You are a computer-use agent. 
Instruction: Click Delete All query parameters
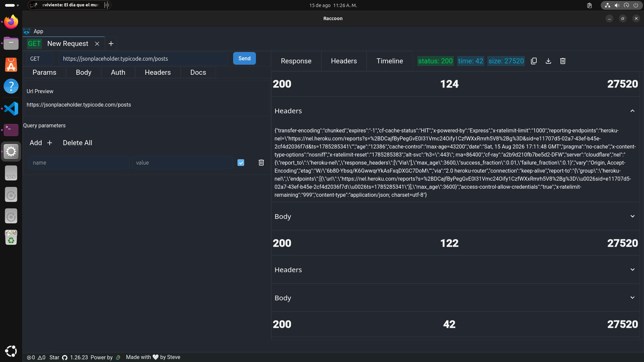coord(77,143)
